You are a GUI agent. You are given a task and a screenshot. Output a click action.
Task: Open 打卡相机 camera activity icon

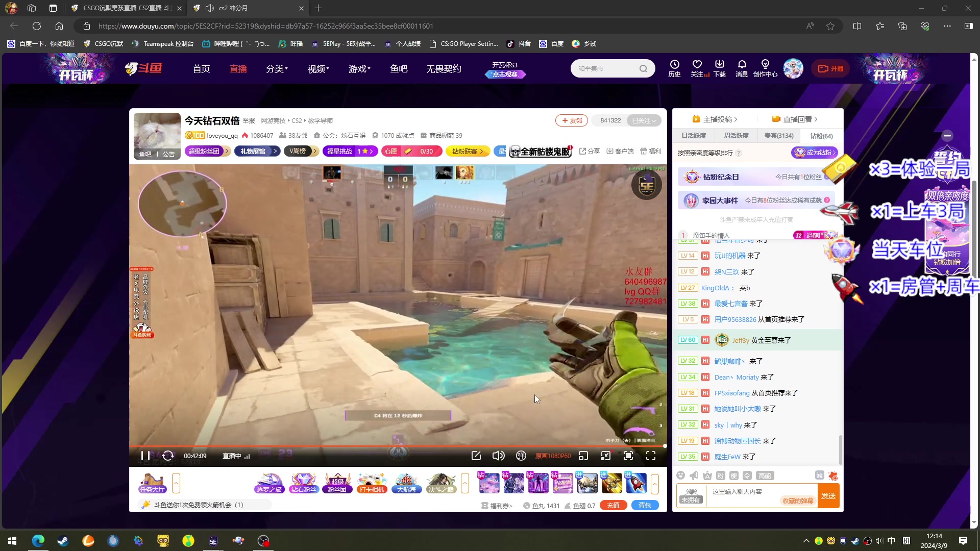click(372, 483)
